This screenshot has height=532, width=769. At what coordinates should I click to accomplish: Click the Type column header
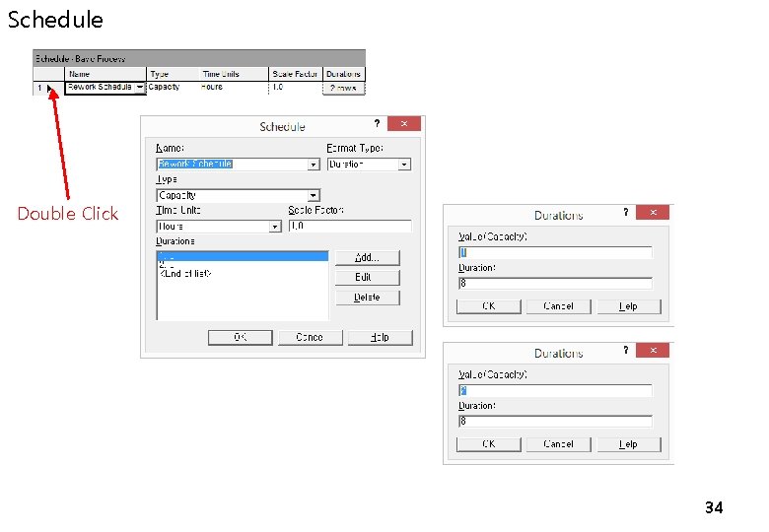pos(174,74)
